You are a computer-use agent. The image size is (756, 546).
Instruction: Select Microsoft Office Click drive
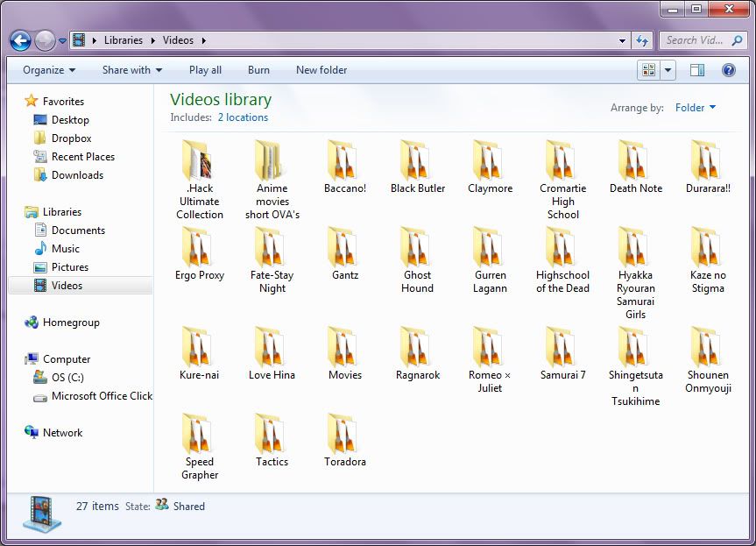point(93,396)
